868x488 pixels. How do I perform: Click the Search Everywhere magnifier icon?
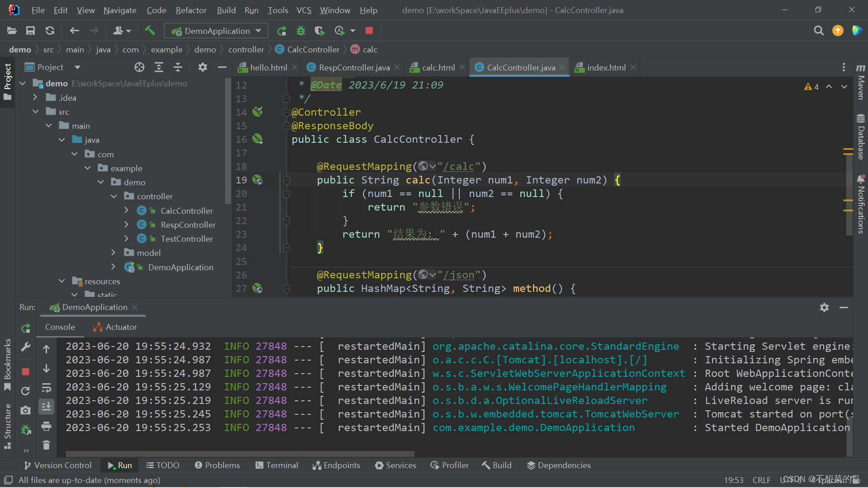coord(818,31)
